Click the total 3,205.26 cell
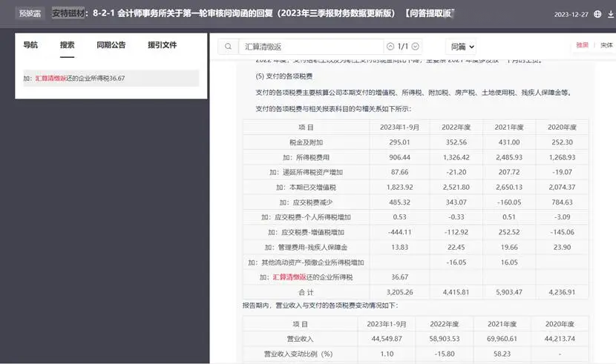616x364 pixels. click(399, 293)
